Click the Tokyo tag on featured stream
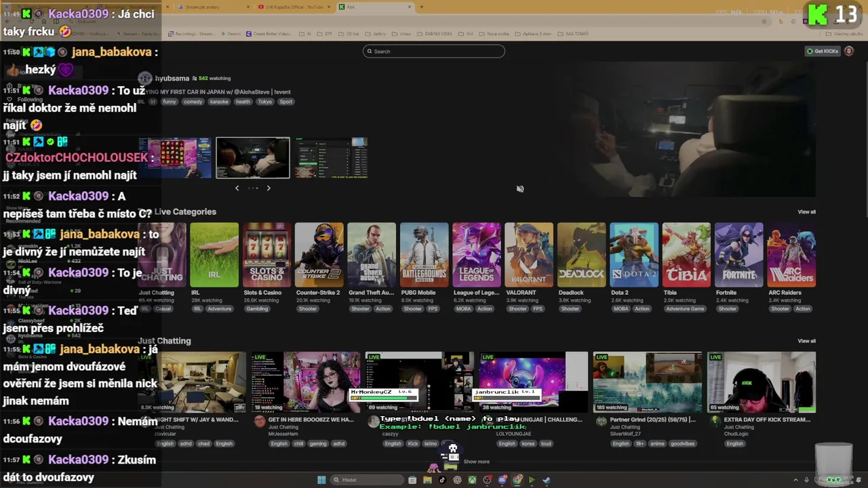The height and width of the screenshot is (488, 868). tap(265, 102)
